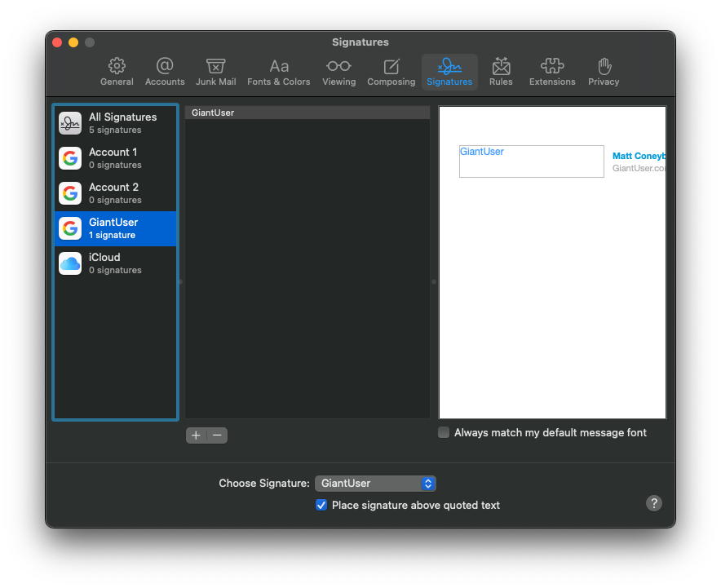Go to Privacy preferences
Image resolution: width=721 pixels, height=588 pixels.
(x=604, y=72)
